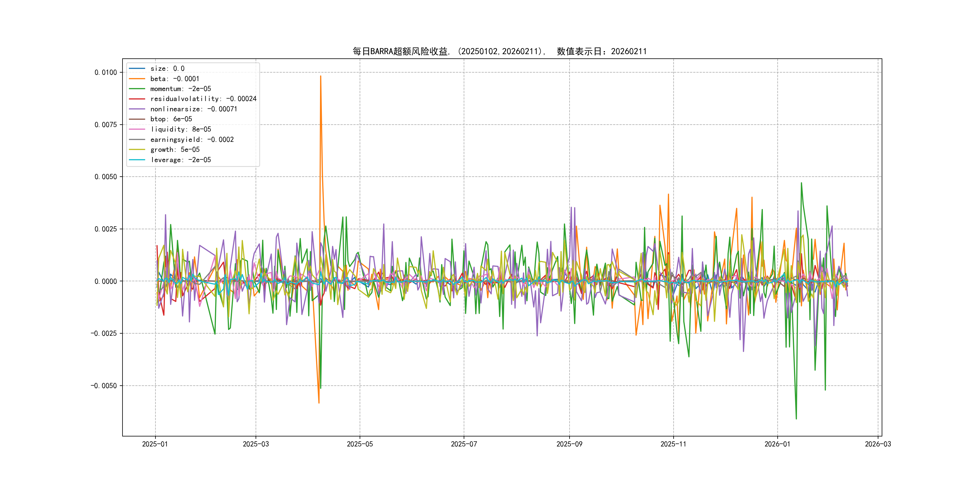
Task: Click the purple nonlinearsize legend line swatch
Action: 137,109
